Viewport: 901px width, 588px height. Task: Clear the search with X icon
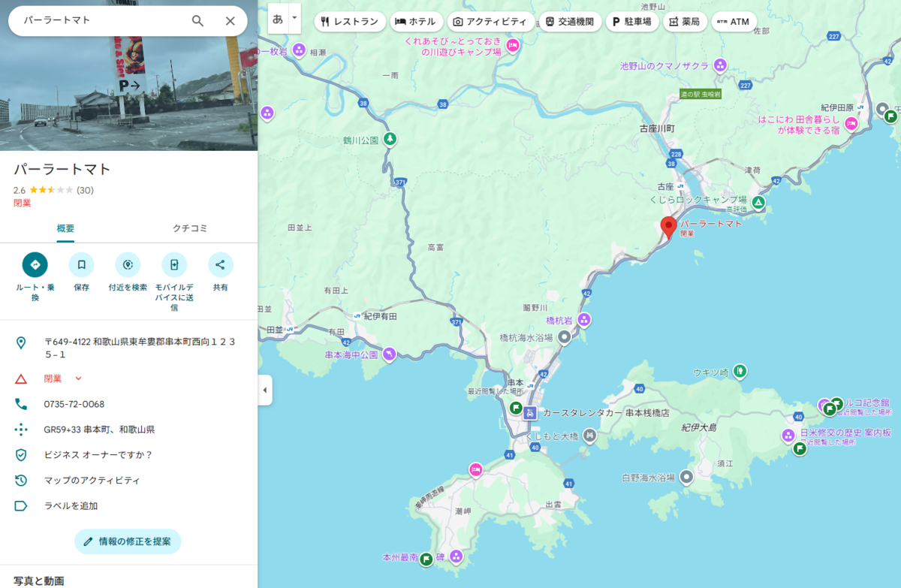(x=231, y=21)
